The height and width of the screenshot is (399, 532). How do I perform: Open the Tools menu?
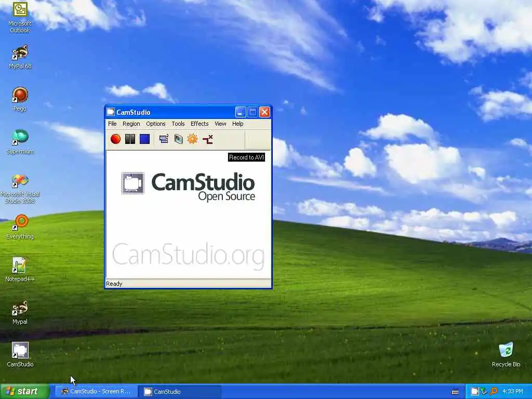tap(178, 124)
